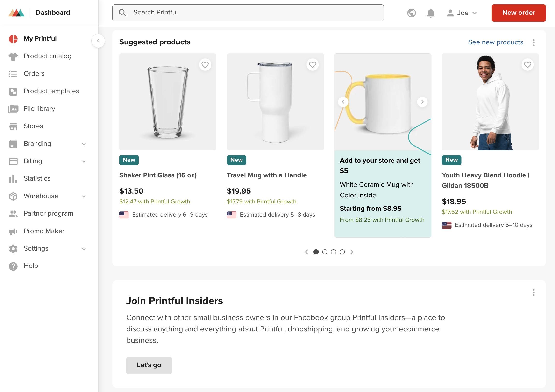
Task: Open Suggested products three-dot options menu
Action: pyautogui.click(x=534, y=42)
